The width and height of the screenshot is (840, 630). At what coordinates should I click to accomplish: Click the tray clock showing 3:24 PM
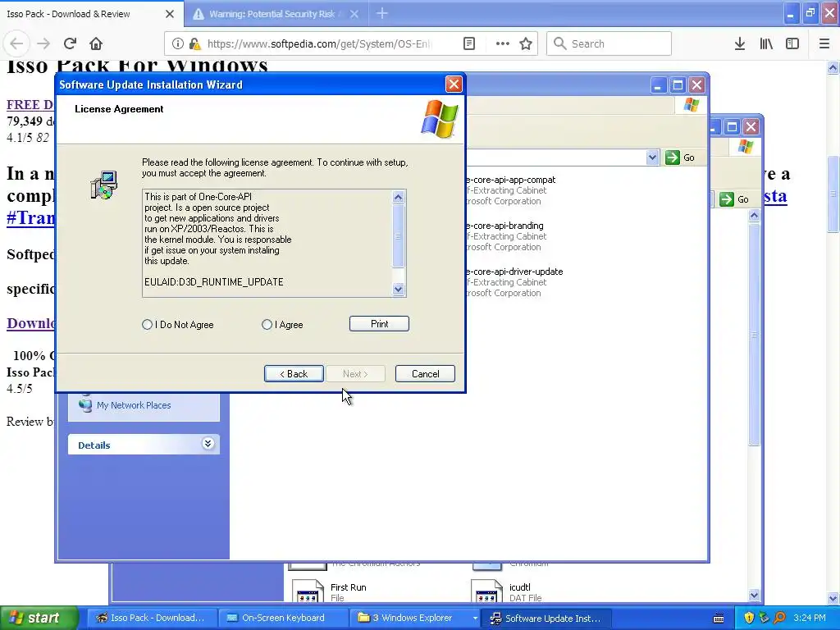pos(810,618)
